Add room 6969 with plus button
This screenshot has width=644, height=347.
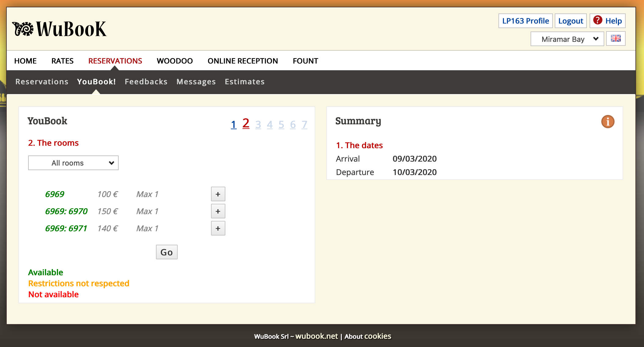218,194
